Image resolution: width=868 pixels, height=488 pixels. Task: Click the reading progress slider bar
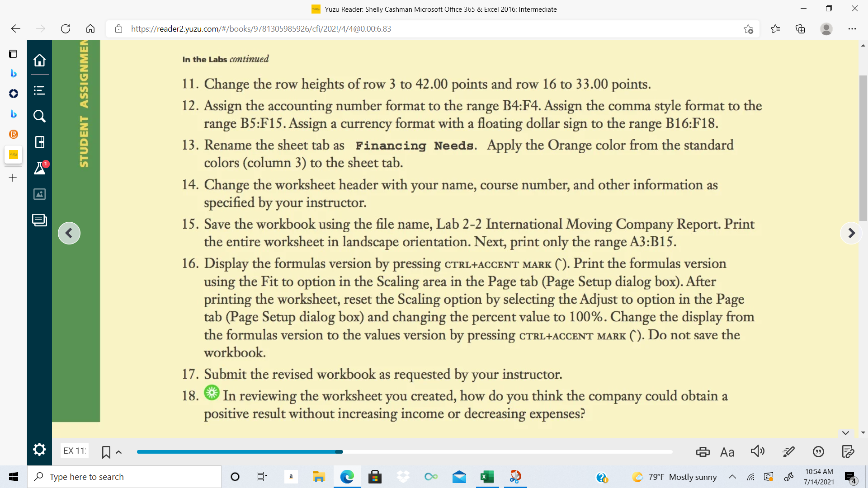pos(404,452)
